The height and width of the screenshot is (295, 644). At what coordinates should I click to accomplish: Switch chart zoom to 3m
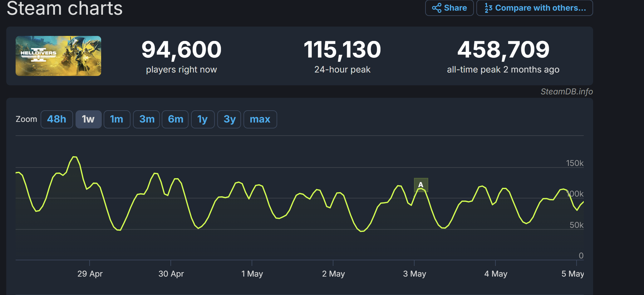[x=147, y=119]
